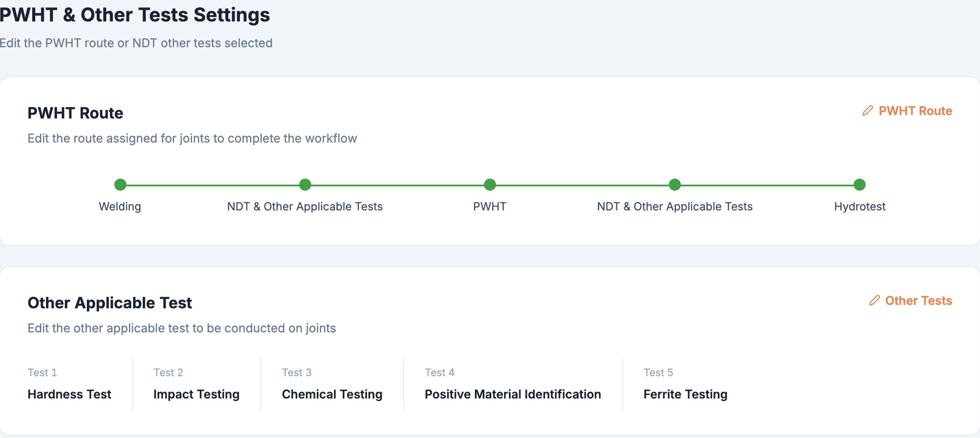Click the 'Welding' step label
Viewport: 980px width, 438px height.
click(x=120, y=207)
